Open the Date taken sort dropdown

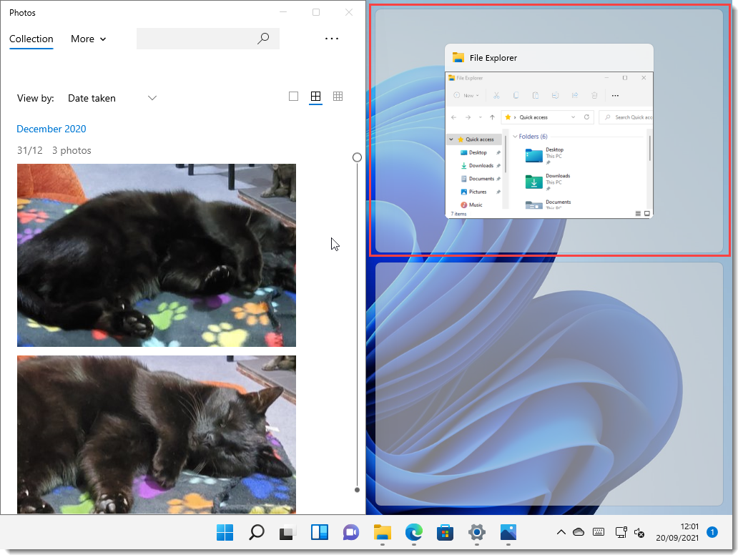point(111,98)
